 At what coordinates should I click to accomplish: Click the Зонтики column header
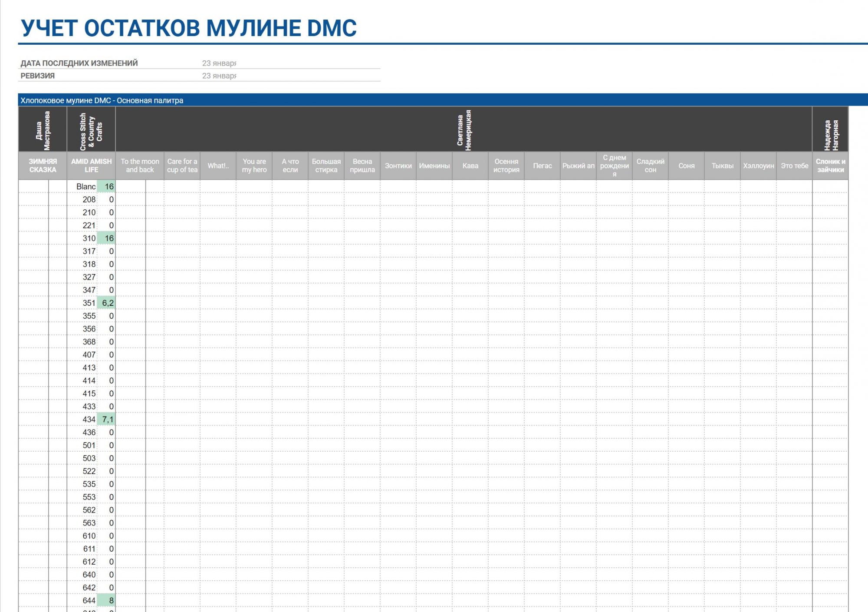[x=398, y=166]
